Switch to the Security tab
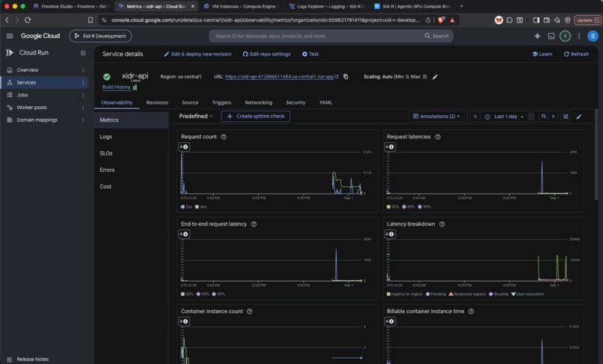Viewport: 603px width, 364px height. 296,102
